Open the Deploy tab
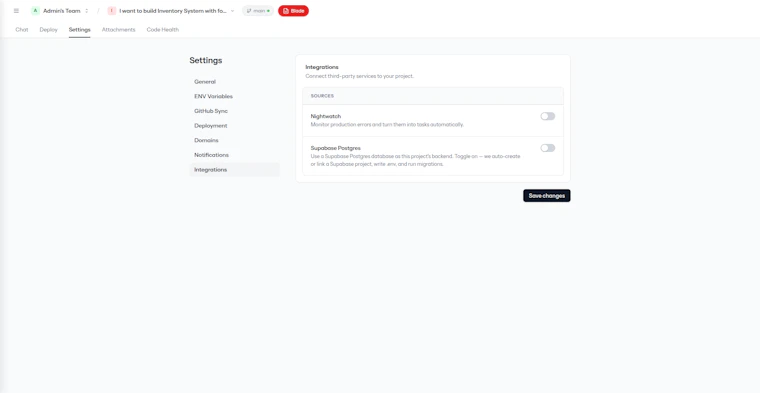 pos(48,30)
